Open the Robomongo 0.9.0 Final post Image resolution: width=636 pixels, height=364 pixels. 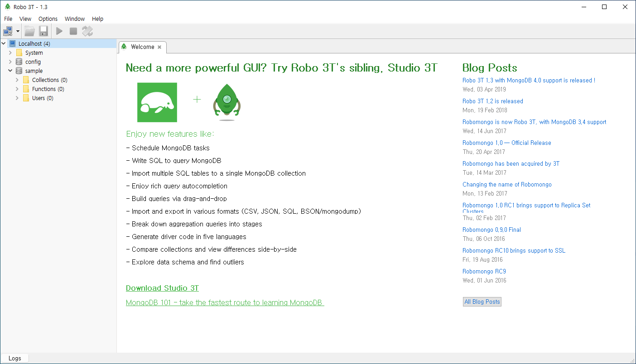click(491, 230)
